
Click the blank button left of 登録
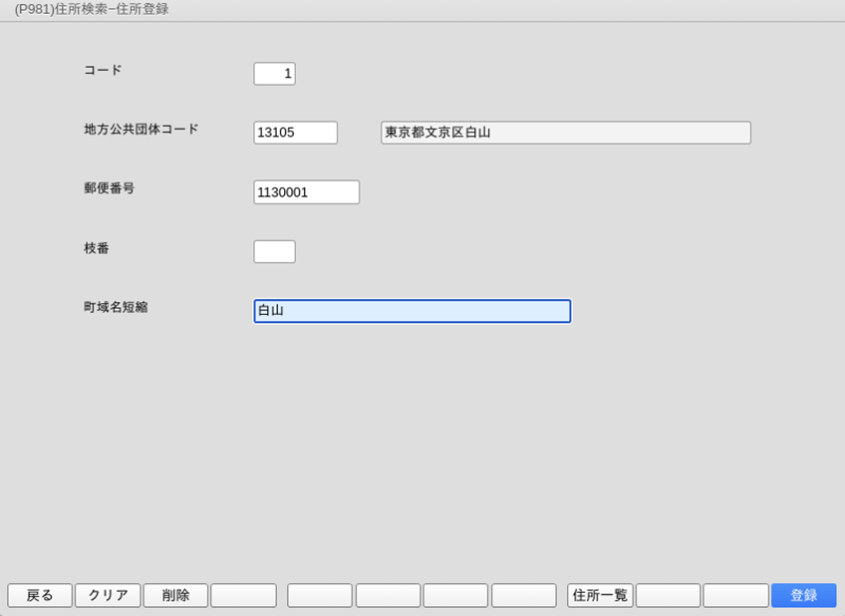(x=735, y=595)
